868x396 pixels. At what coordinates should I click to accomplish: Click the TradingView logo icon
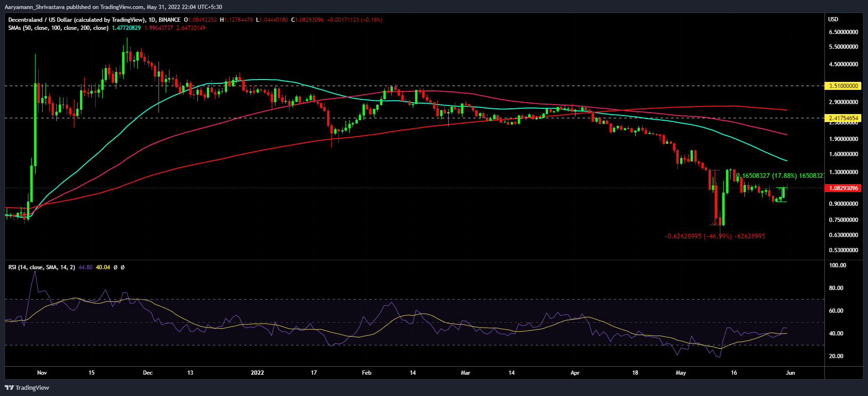(x=9, y=387)
